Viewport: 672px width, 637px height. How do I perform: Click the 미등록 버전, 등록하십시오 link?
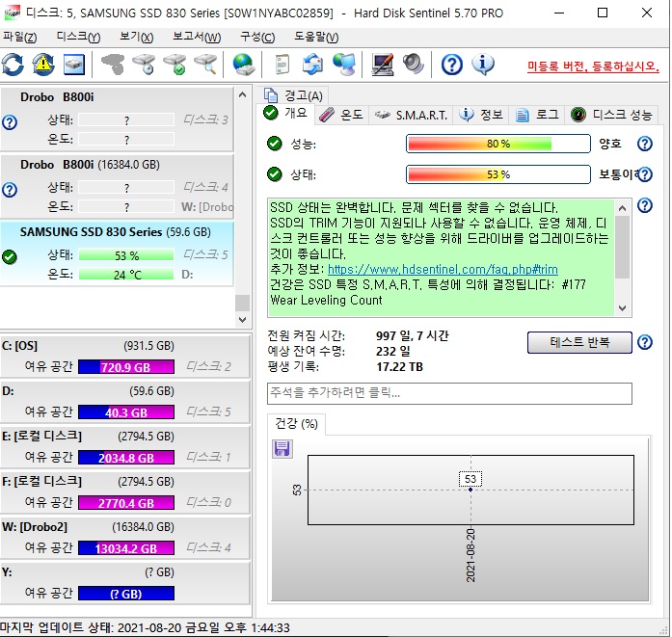[593, 66]
